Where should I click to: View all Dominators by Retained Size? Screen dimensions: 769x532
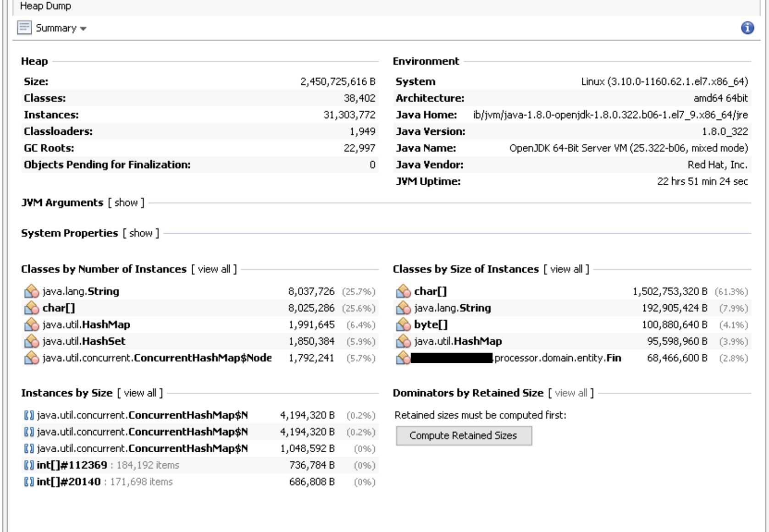pos(571,393)
